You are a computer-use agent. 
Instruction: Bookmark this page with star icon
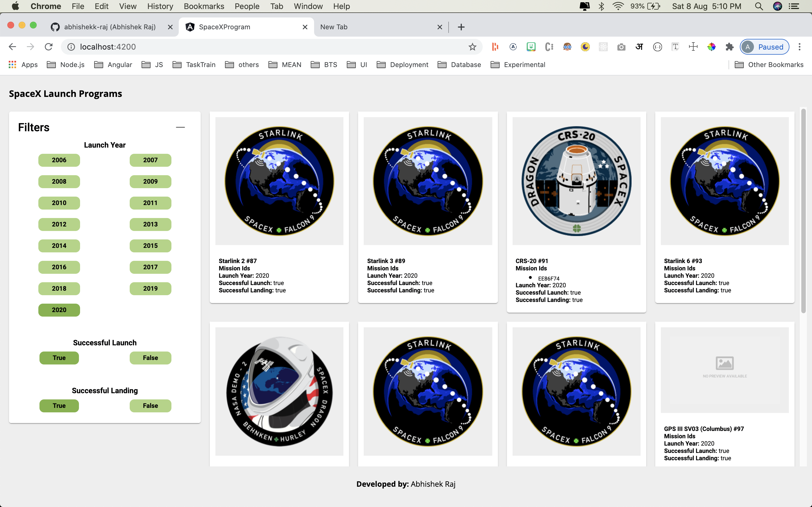click(x=472, y=47)
